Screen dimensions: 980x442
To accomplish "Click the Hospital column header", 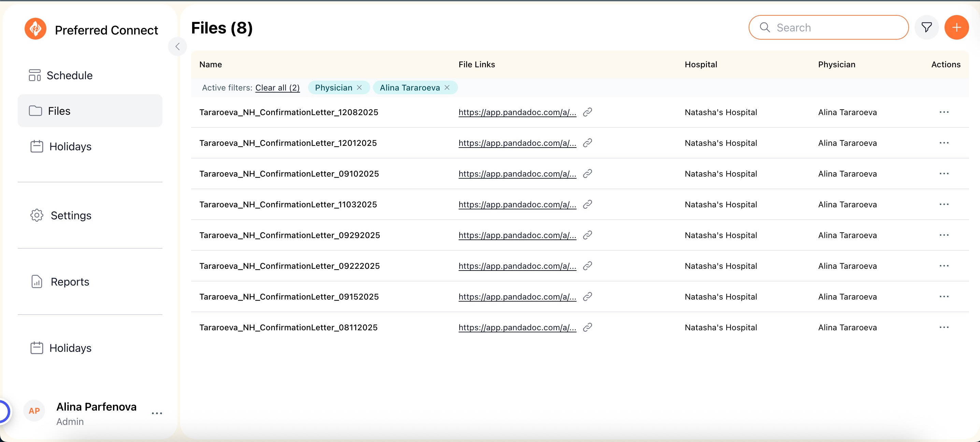I will 701,64.
